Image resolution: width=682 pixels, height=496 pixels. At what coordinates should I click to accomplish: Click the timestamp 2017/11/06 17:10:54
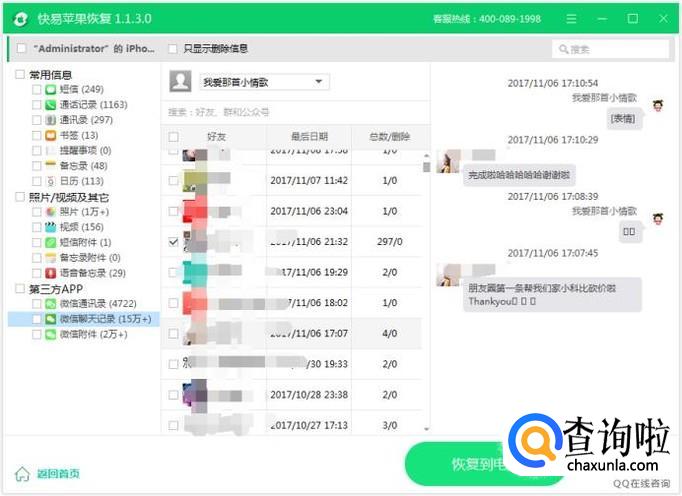(x=552, y=83)
